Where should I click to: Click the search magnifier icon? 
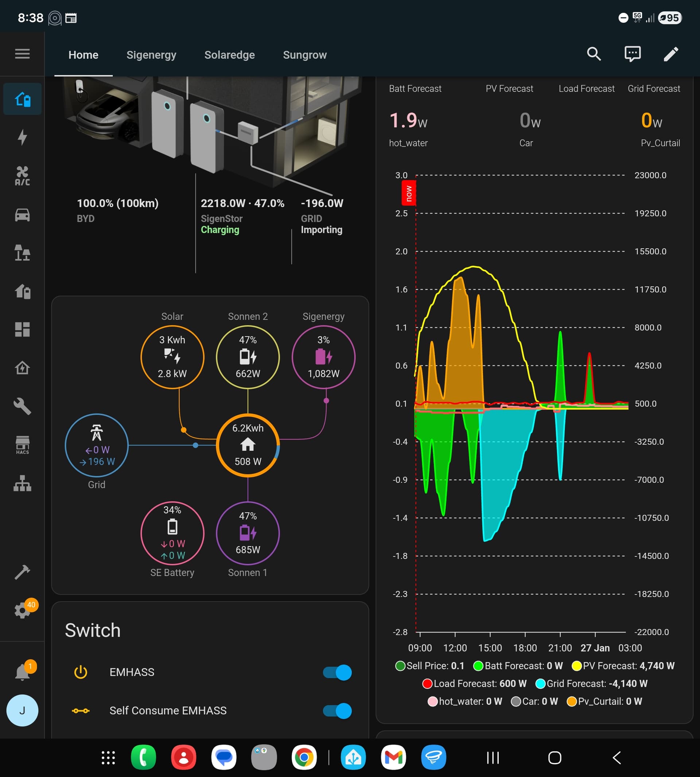[594, 54]
